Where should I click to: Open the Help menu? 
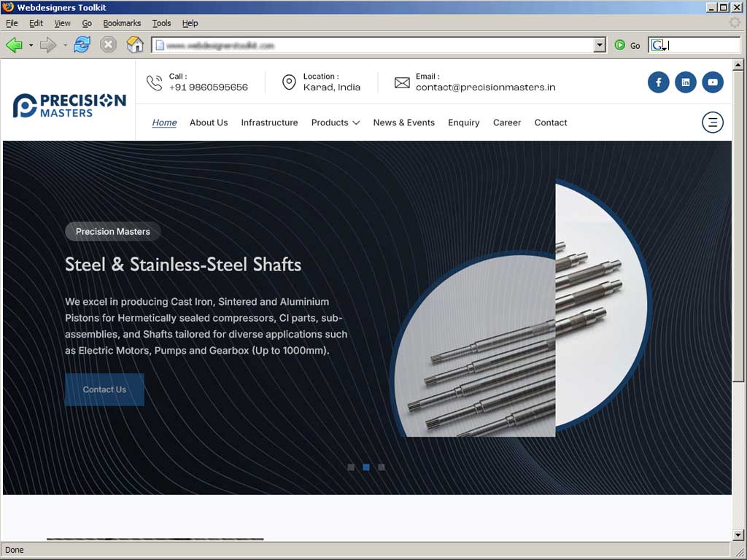[x=190, y=23]
